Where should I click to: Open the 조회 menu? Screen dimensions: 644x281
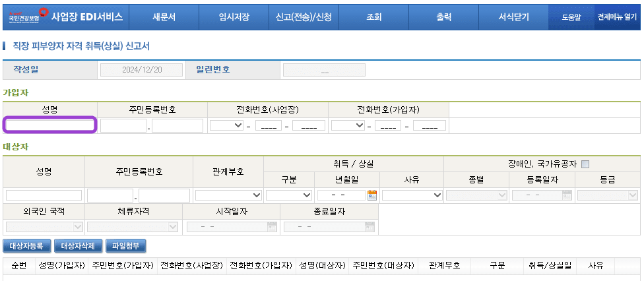click(373, 17)
